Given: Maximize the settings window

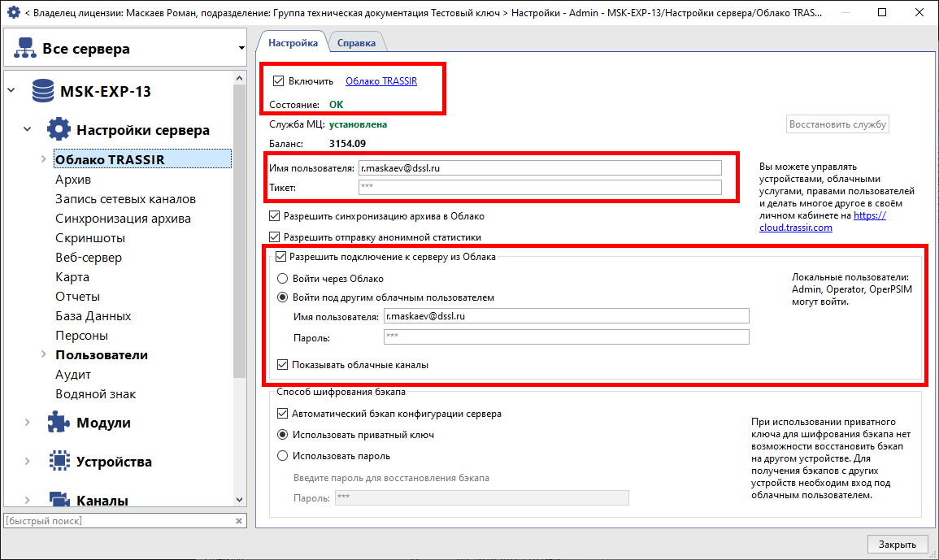Looking at the screenshot, I should point(882,12).
